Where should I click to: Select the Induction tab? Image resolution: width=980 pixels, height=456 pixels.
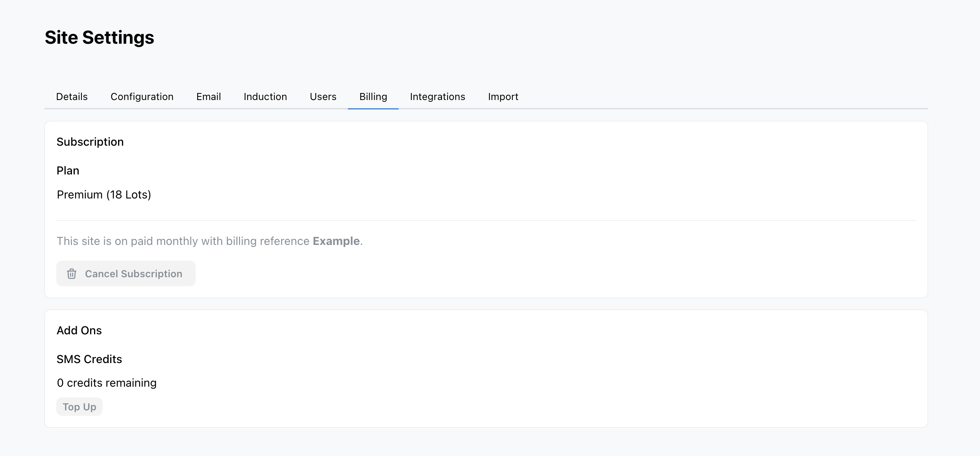tap(265, 97)
